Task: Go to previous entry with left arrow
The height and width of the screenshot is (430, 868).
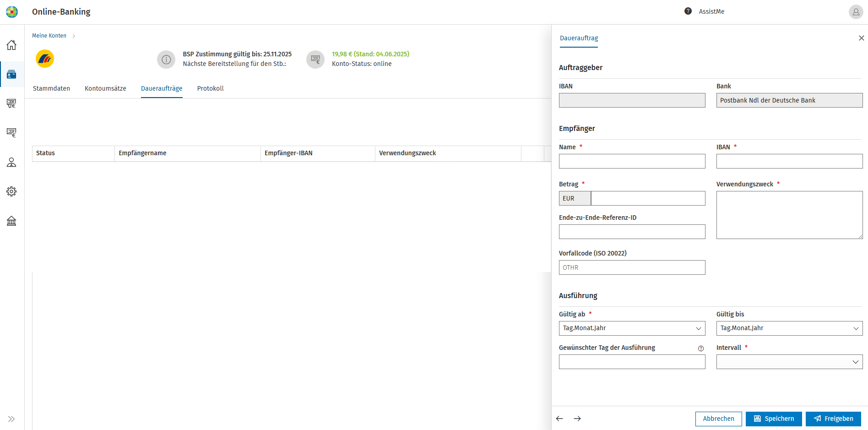Action: coord(559,419)
